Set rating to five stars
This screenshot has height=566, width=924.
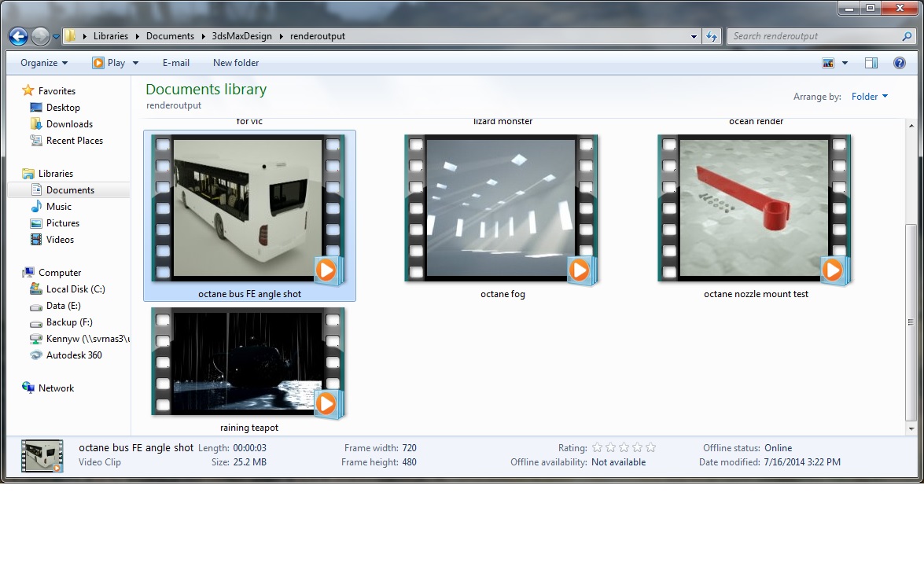click(650, 447)
